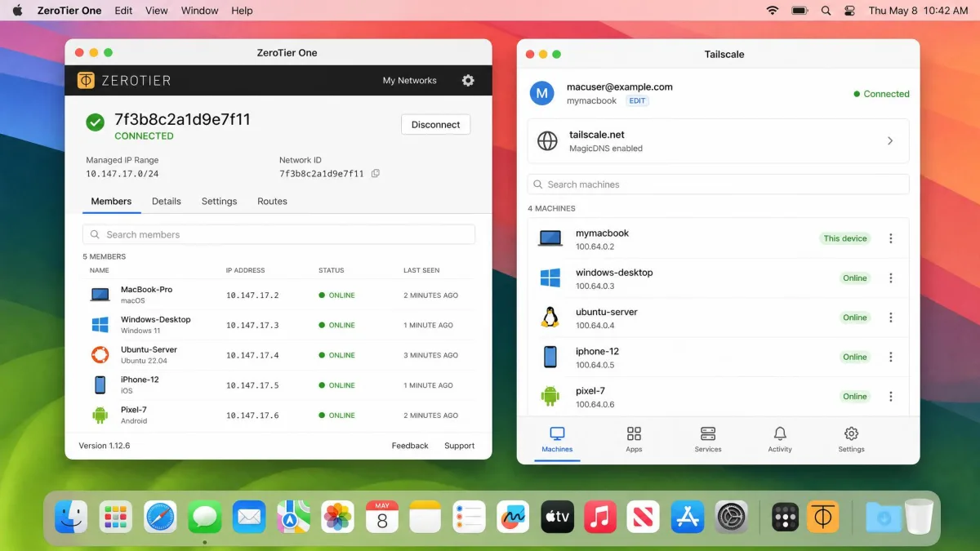Switch to the Members tab
Screen dimensions: 980x551
click(111, 201)
